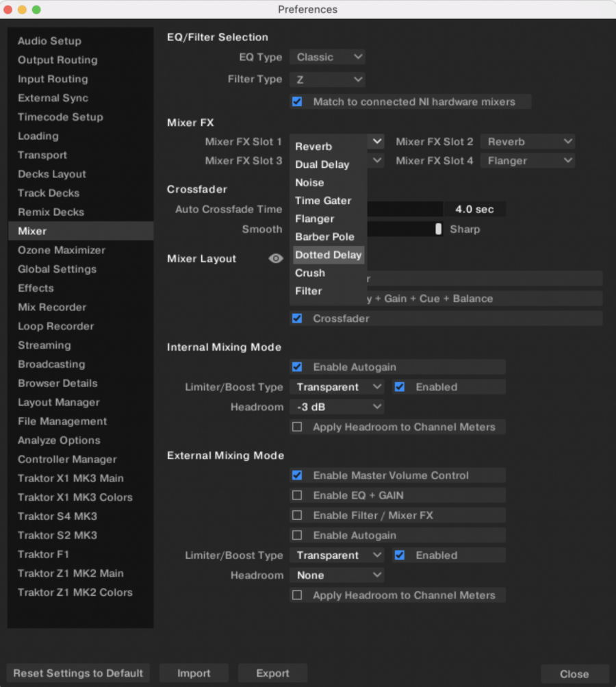The image size is (616, 687).
Task: Select Time Gater from the FX list
Action: (x=324, y=201)
